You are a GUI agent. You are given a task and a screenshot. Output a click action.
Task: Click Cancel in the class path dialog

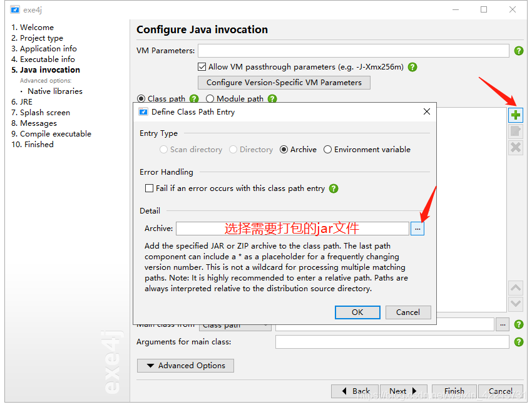[408, 312]
